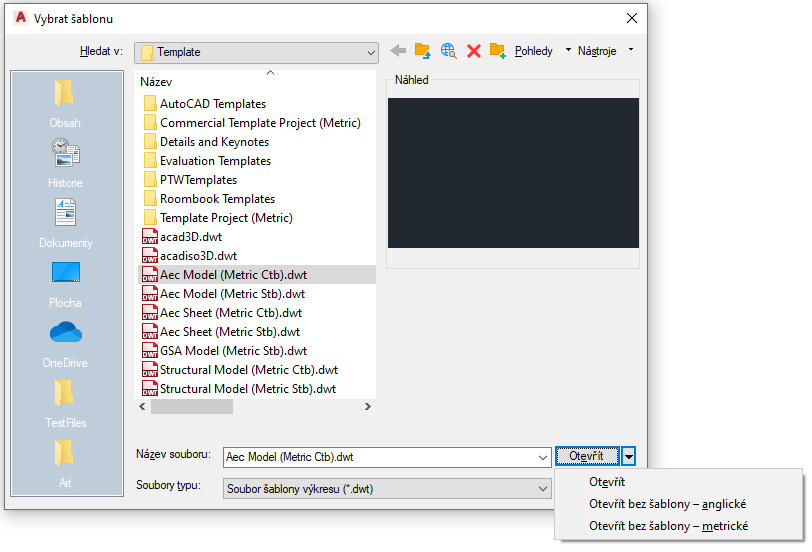Open the Pohledy views menu
This screenshot has height=552, width=812.
click(543, 51)
